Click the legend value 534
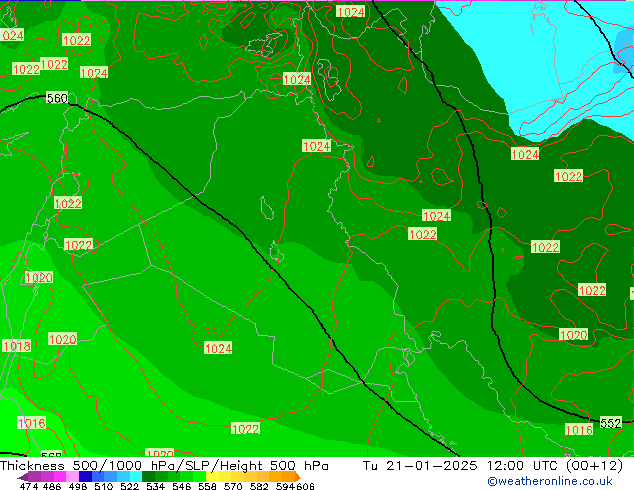 pyautogui.click(x=155, y=486)
